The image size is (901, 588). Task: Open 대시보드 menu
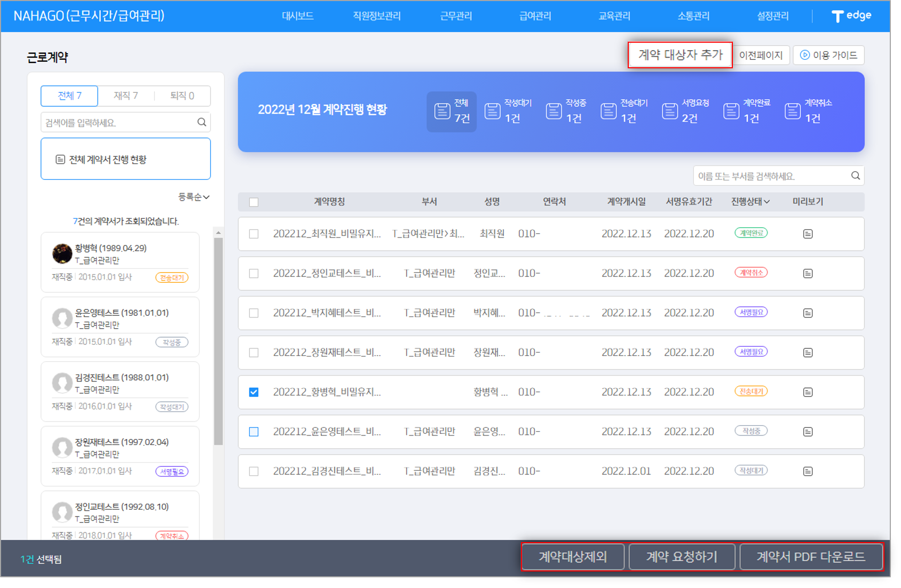(x=297, y=16)
